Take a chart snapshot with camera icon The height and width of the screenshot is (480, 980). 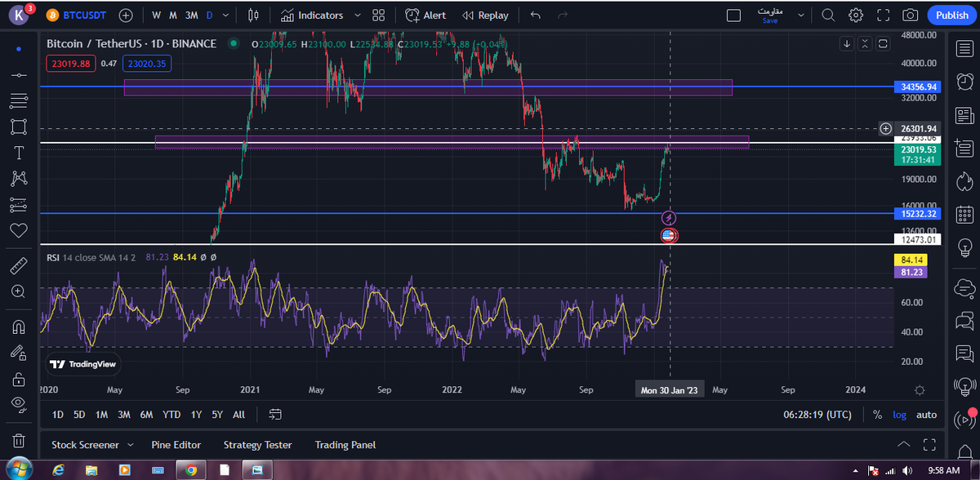click(911, 16)
